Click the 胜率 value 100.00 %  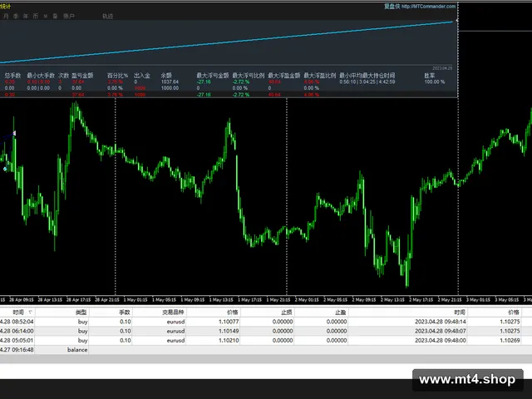[434, 81]
